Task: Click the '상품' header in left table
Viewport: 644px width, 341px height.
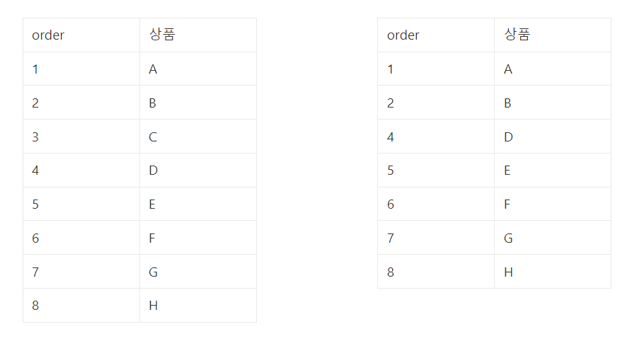Action: (x=198, y=35)
